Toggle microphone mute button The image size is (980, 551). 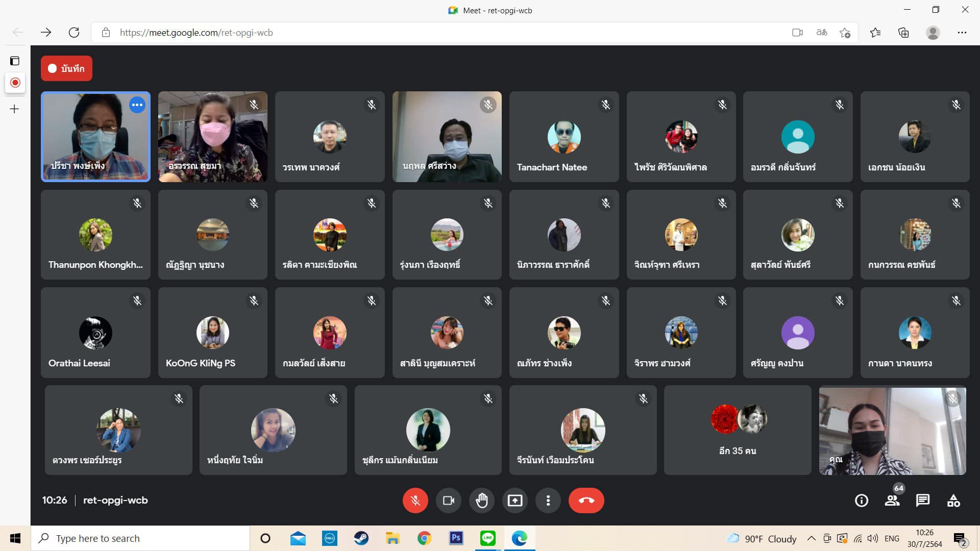tap(415, 500)
